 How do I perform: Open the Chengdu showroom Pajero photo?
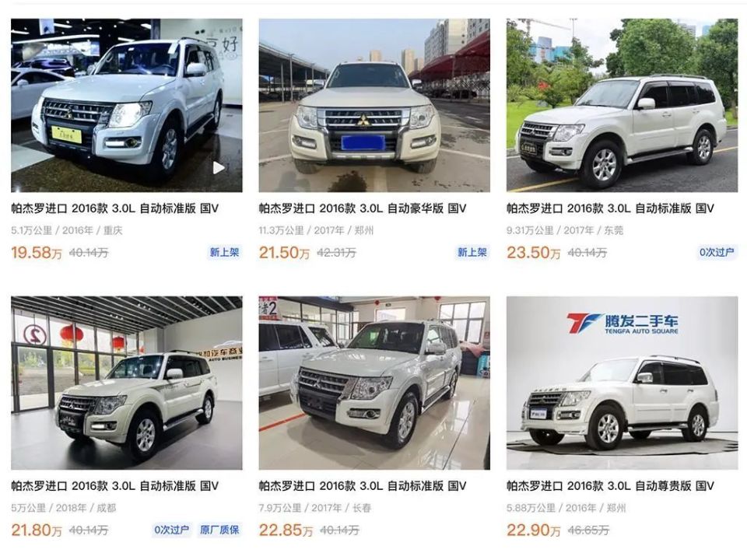(x=127, y=383)
